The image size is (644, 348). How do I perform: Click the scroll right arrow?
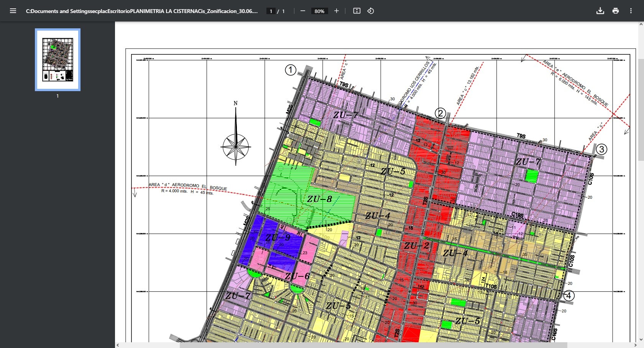[635, 345]
